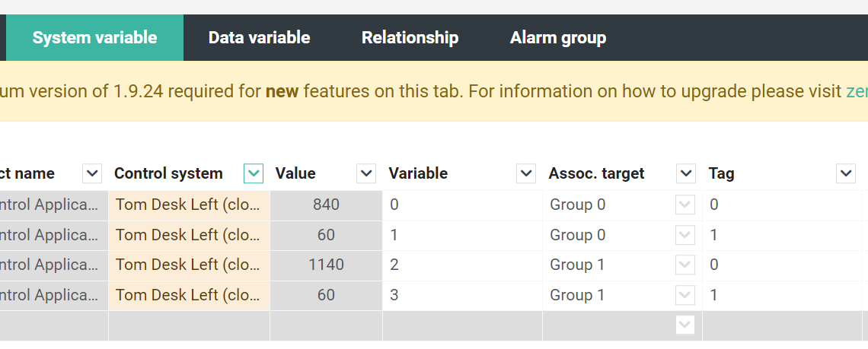Open the partly visible name column filter arrow

click(92, 173)
